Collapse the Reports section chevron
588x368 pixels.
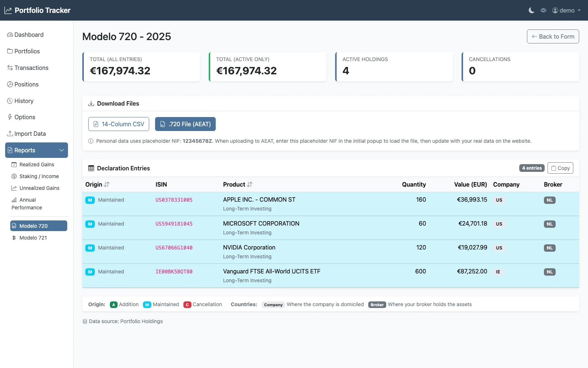point(62,150)
